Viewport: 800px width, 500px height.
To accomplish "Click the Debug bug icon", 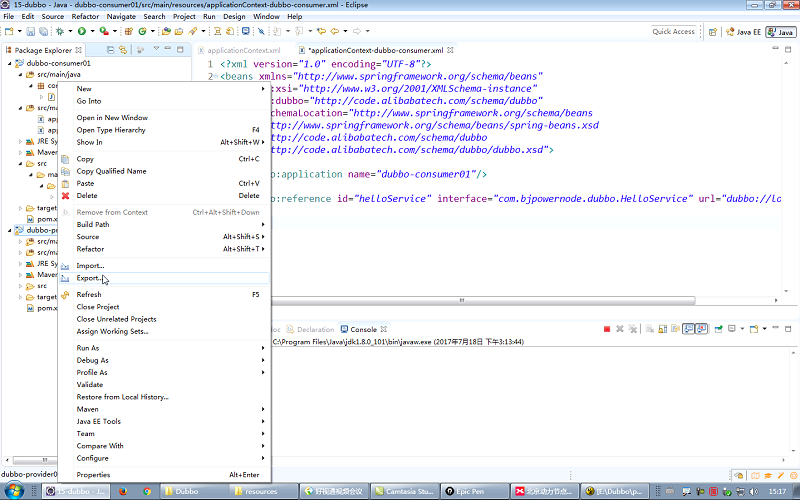I will click(62, 31).
